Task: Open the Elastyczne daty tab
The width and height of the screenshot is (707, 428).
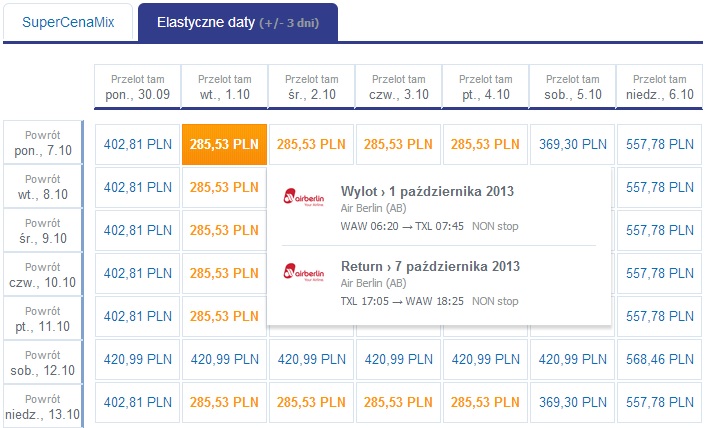Action: 238,22
